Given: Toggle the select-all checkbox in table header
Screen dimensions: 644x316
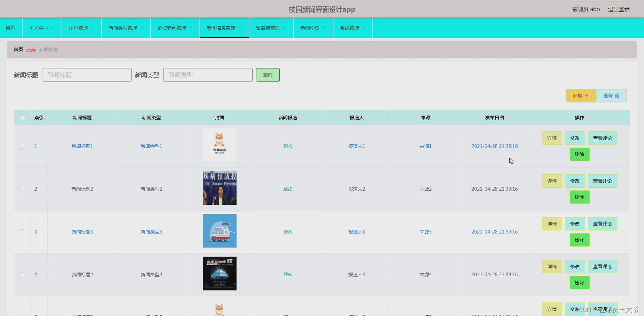Looking at the screenshot, I should point(22,117).
